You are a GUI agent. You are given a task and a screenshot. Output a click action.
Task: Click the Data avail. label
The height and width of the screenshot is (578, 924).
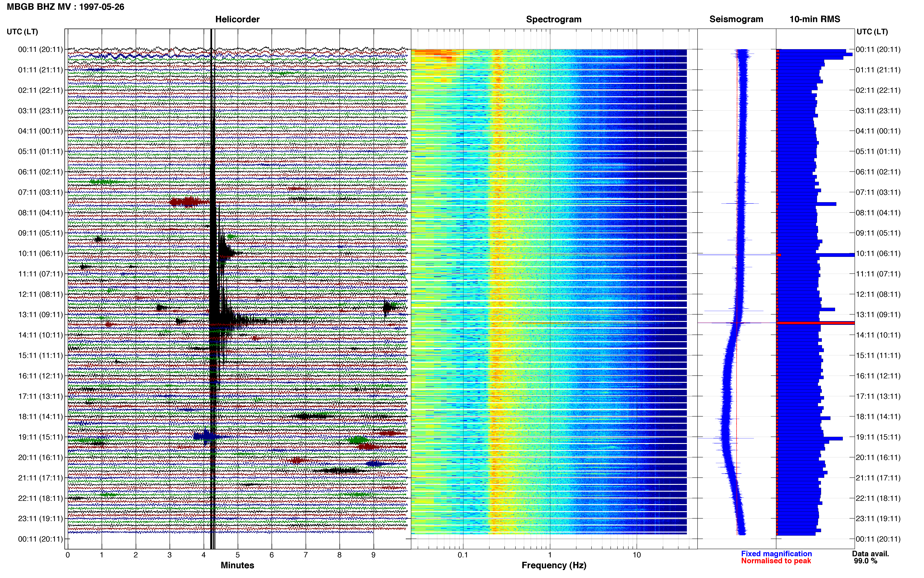click(870, 554)
